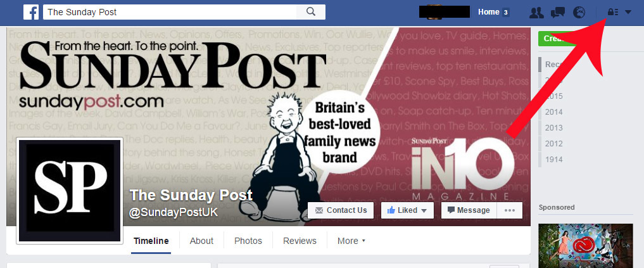Switch to the About tab
This screenshot has width=644, height=268.
[x=201, y=241]
